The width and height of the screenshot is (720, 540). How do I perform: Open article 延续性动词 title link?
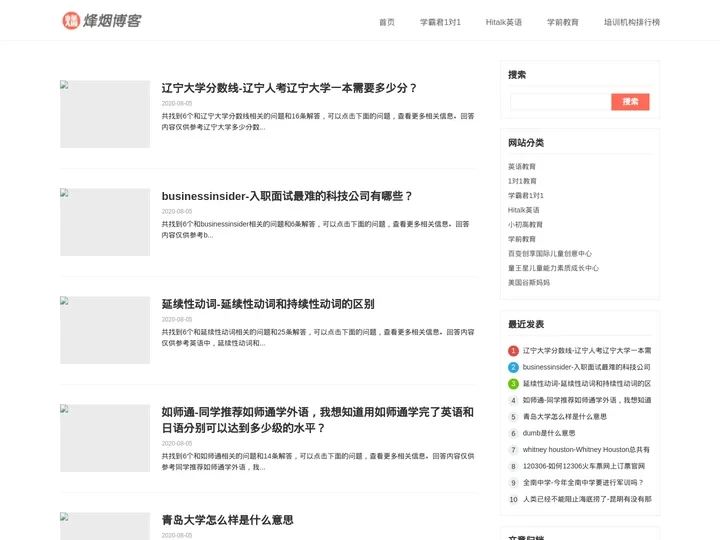tap(268, 304)
